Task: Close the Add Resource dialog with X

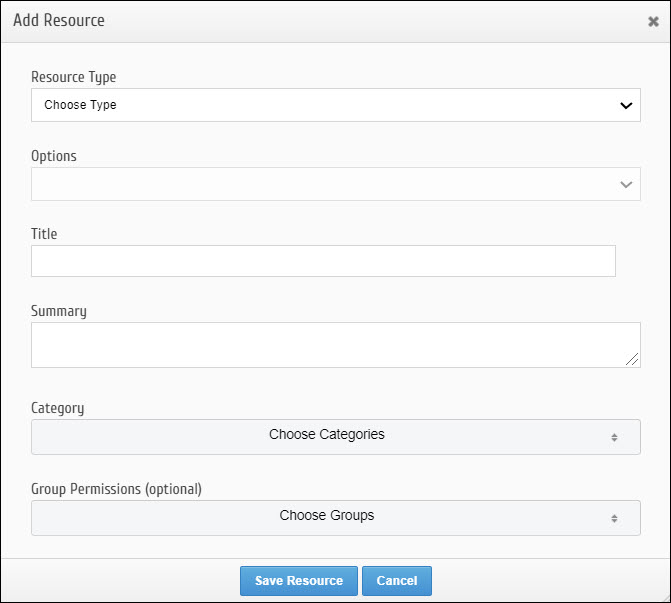Action: pyautogui.click(x=653, y=21)
